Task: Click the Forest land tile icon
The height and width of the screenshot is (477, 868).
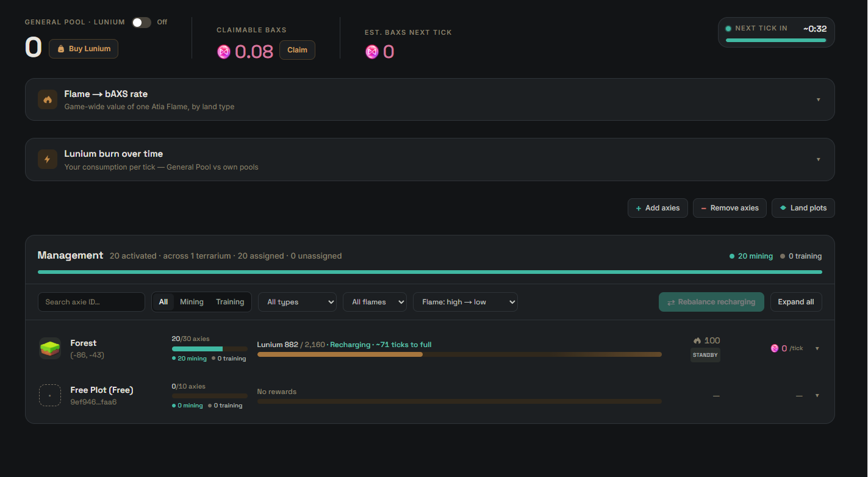Action: (50, 348)
